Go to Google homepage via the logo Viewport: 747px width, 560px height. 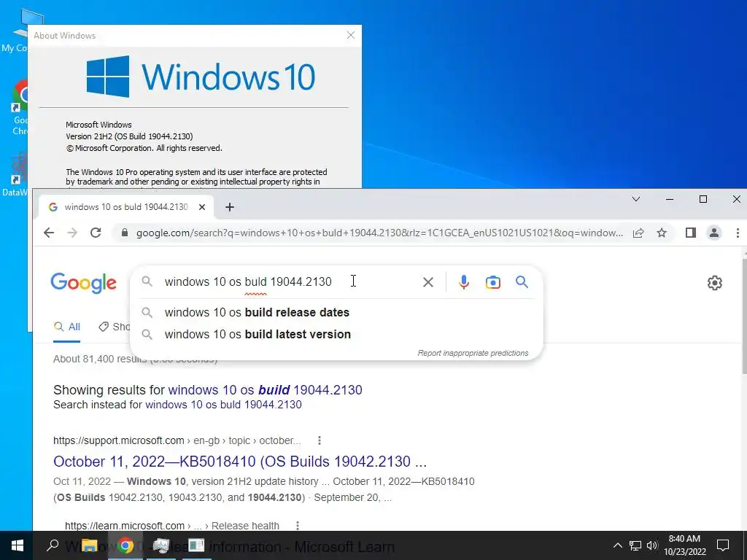[83, 283]
